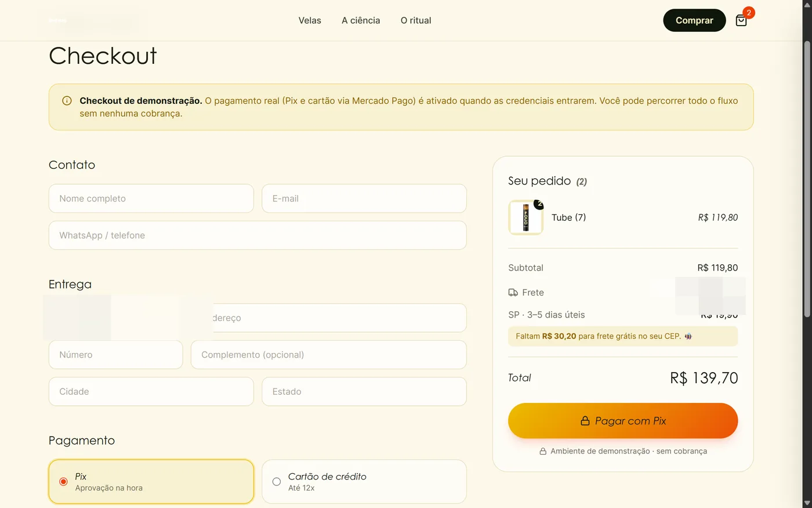
Task: Focus the Estado field
Action: click(364, 391)
